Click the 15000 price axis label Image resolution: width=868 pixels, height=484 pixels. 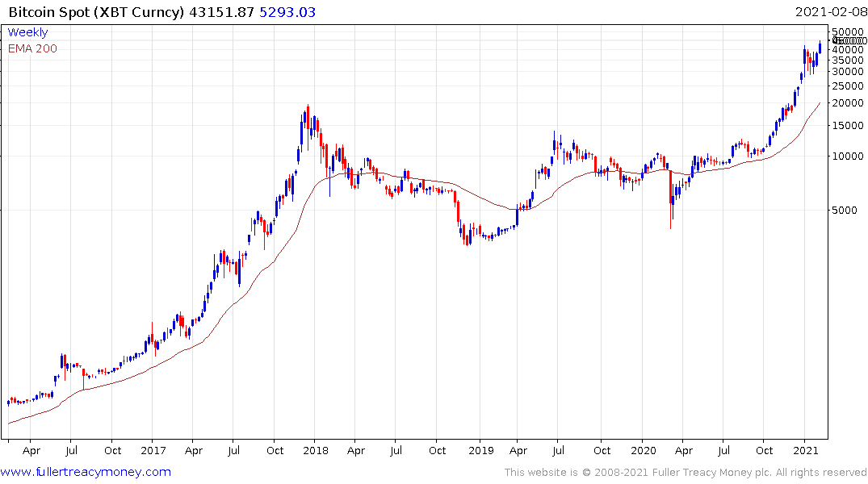tap(848, 126)
